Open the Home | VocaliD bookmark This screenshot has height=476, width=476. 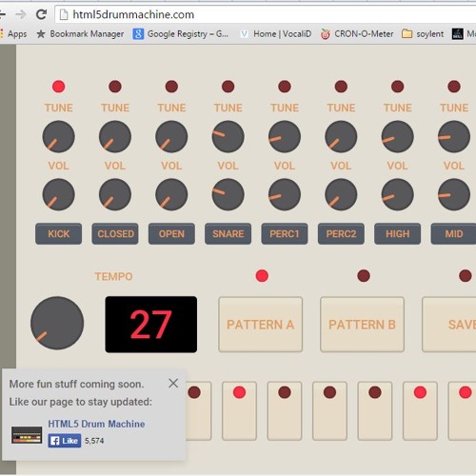click(275, 34)
